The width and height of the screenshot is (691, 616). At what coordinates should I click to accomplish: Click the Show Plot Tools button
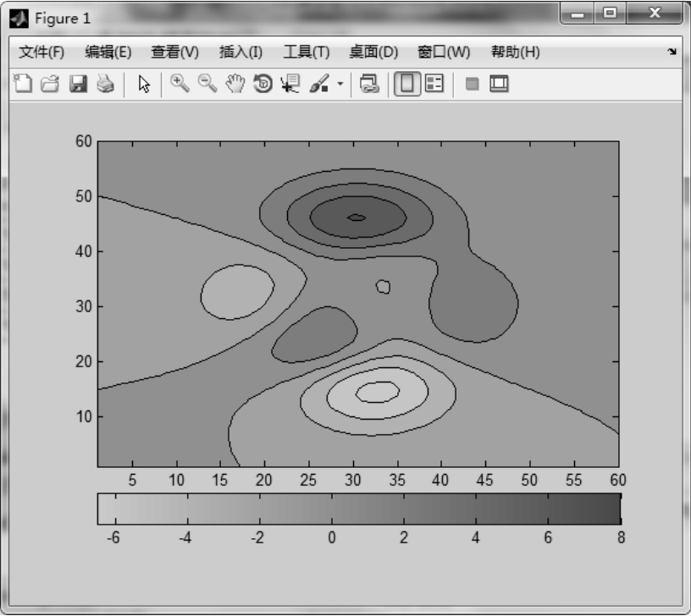tap(499, 84)
